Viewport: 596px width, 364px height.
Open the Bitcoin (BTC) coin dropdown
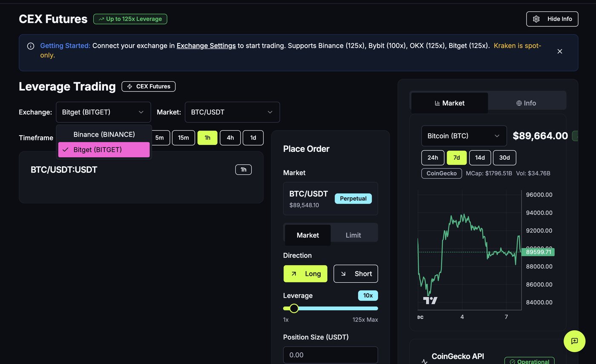click(464, 136)
